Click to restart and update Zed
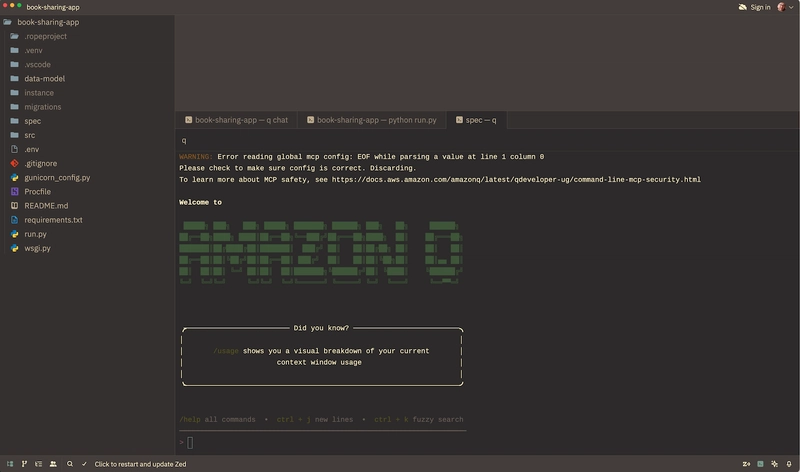The height and width of the screenshot is (472, 800). tap(140, 464)
